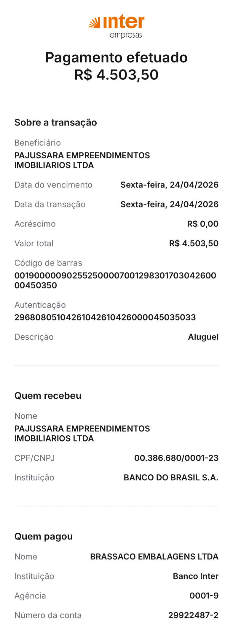The image size is (233, 644).
Task: Click the Autenticação code
Action: [105, 318]
